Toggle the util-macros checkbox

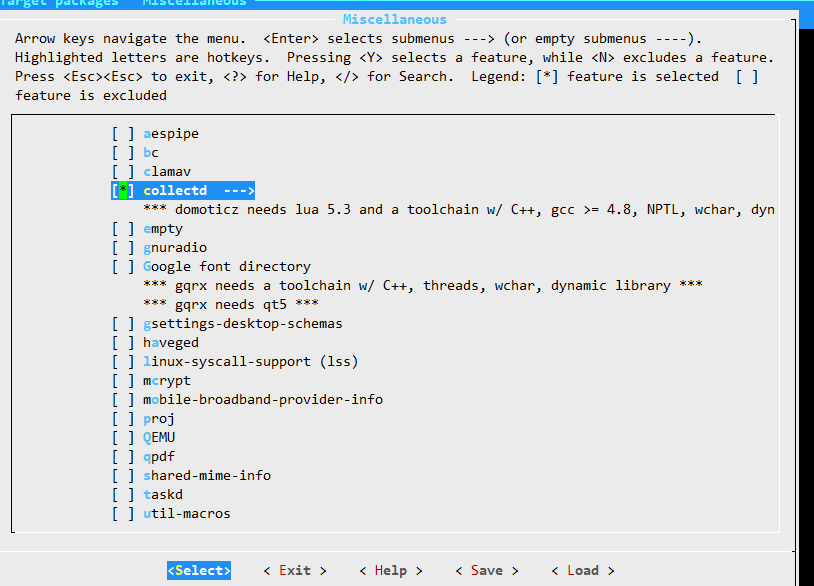(123, 514)
